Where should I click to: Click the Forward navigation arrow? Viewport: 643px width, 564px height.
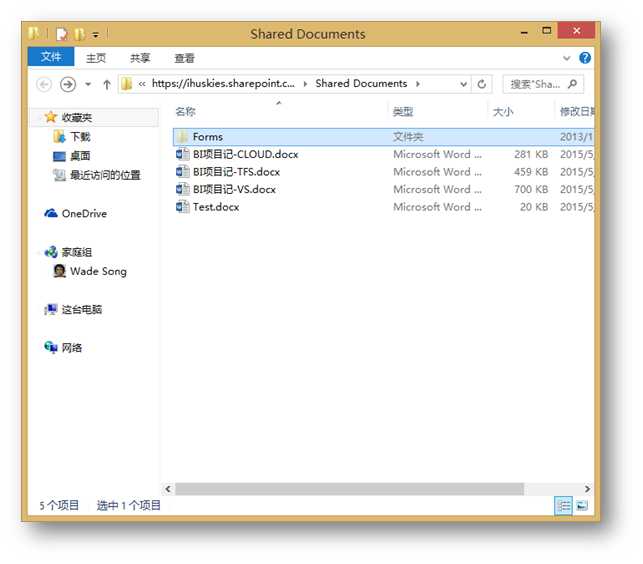coord(68,84)
